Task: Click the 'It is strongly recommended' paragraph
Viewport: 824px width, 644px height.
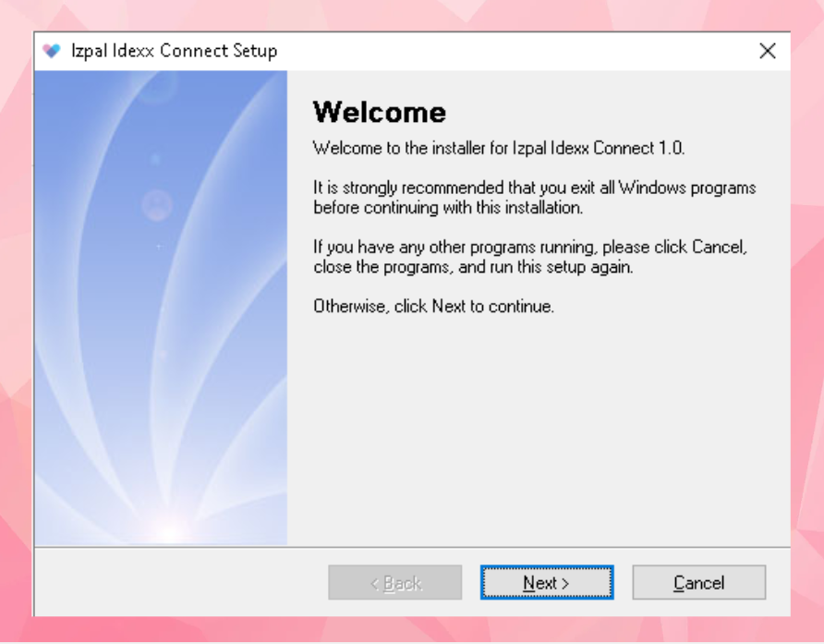Action: tap(535, 198)
